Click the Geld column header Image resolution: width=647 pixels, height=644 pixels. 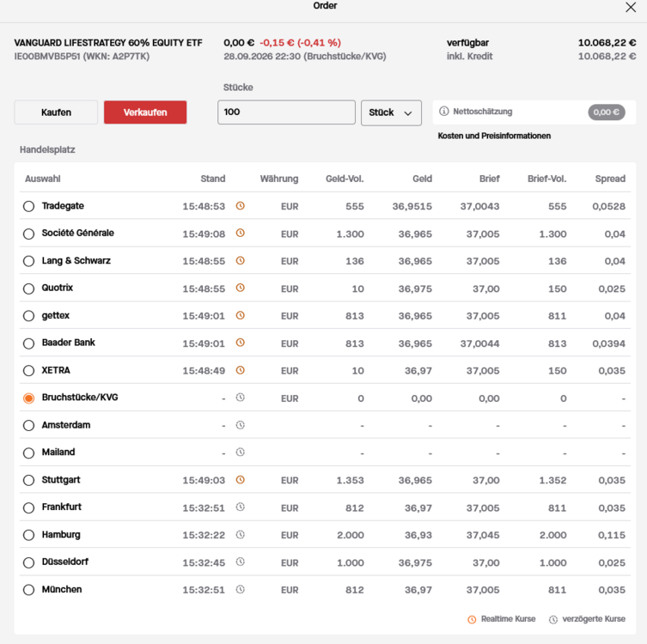(422, 179)
